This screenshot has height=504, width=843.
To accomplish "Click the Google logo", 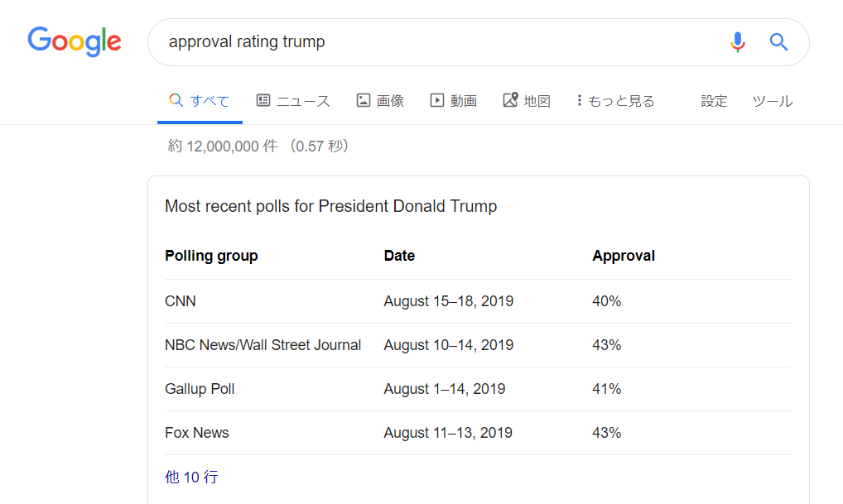I will click(x=75, y=41).
